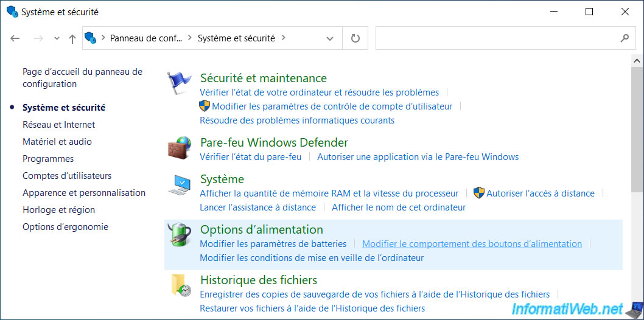Screen dimensions: 644x320
Task: Click Résoudre des problèmes informatiques courants
Action: [x=297, y=120]
